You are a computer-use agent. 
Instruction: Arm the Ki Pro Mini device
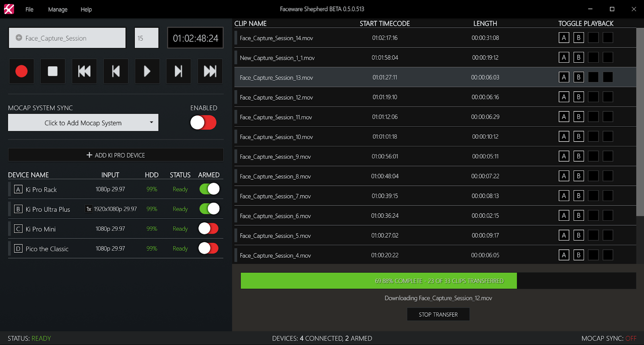(208, 229)
